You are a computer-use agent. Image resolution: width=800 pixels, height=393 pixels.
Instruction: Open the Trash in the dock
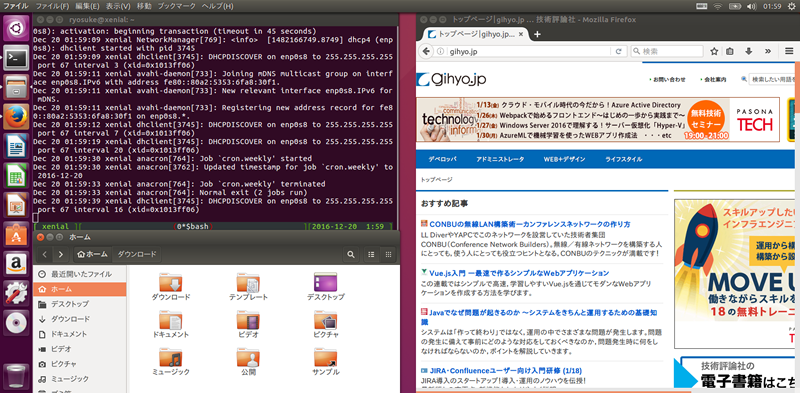[16, 378]
